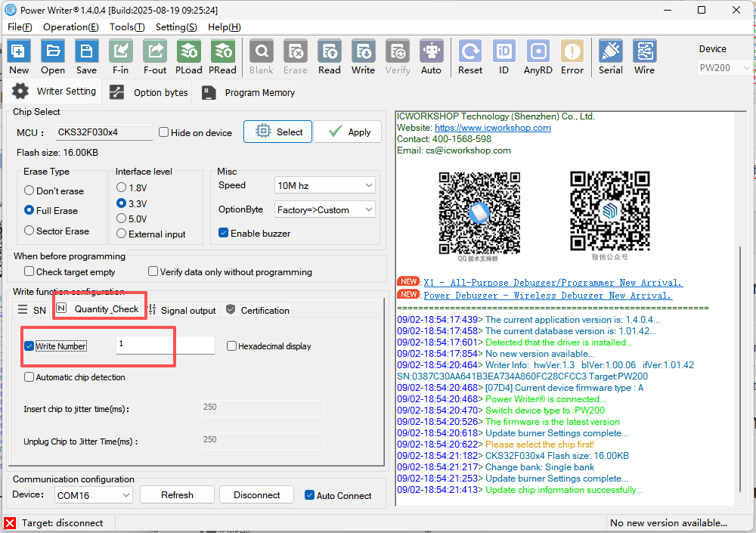
Task: Choose 5.0V interface level
Action: click(122, 218)
